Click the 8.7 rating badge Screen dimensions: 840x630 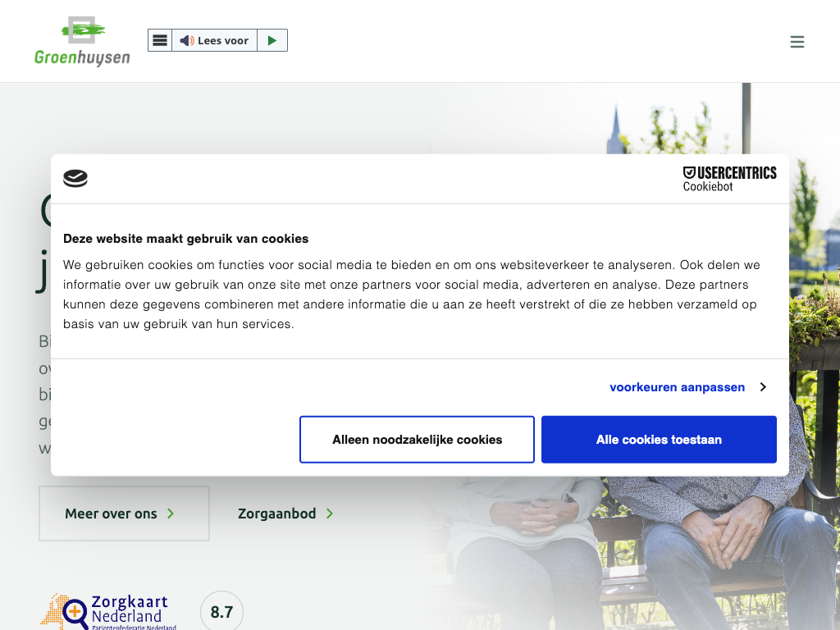[x=221, y=611]
